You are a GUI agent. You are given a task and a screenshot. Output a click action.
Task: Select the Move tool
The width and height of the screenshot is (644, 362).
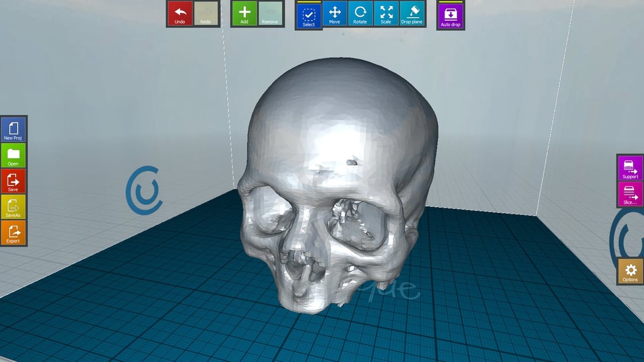pyautogui.click(x=335, y=14)
